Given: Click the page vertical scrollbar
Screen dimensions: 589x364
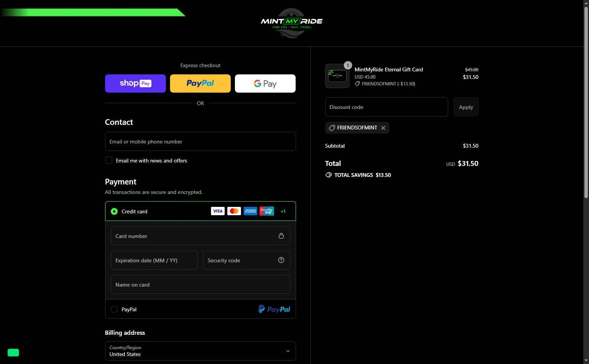Looking at the screenshot, I should [586, 102].
